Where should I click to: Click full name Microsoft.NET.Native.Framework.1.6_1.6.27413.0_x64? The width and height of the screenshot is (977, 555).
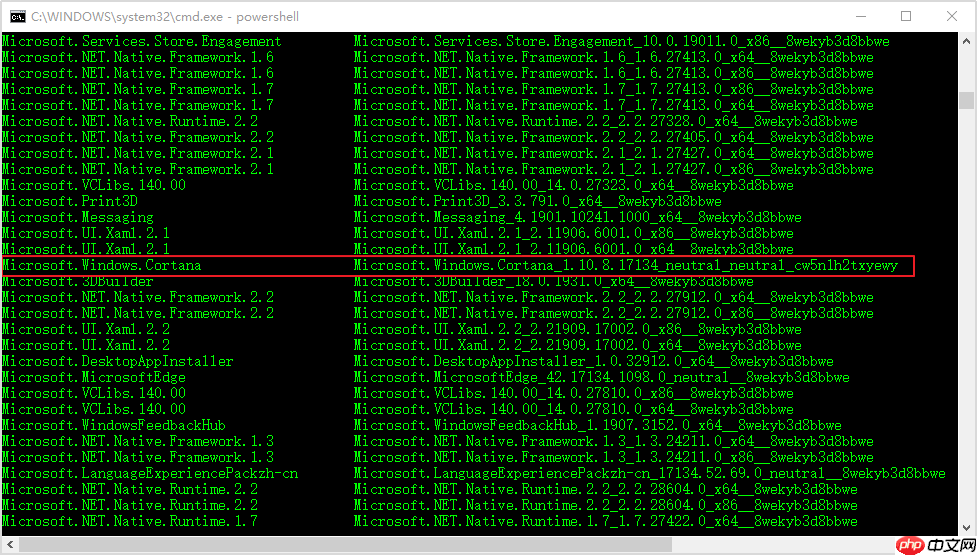click(x=614, y=58)
